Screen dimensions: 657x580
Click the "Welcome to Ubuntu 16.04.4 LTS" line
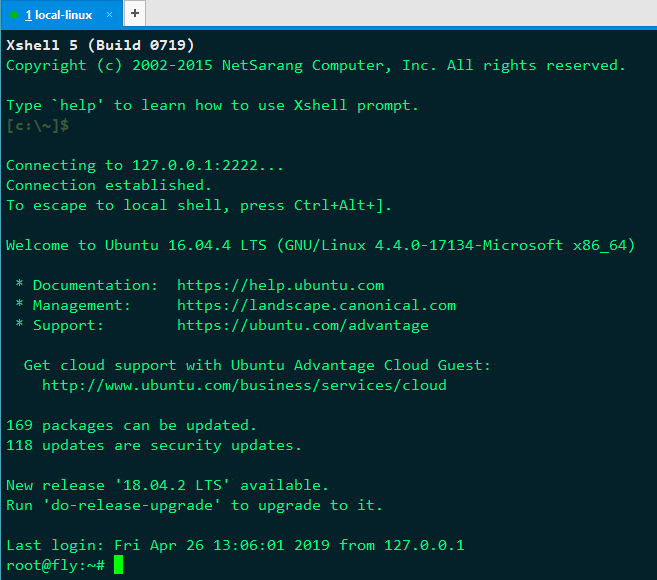321,245
